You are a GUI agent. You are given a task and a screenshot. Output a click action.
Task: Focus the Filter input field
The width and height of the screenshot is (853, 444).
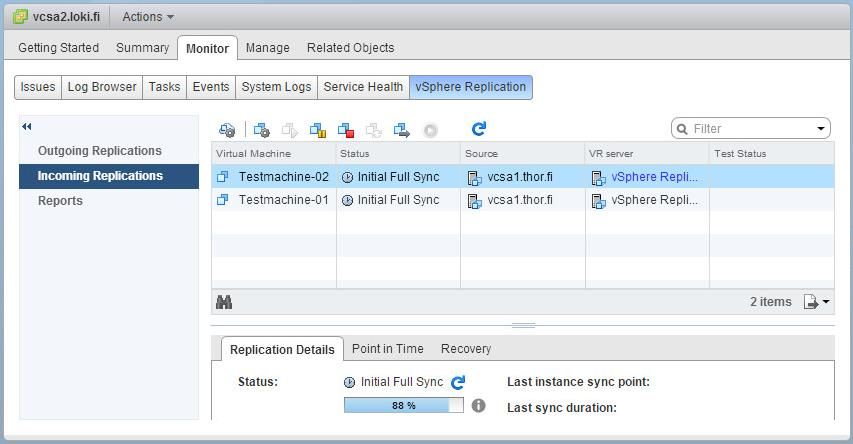[753, 129]
